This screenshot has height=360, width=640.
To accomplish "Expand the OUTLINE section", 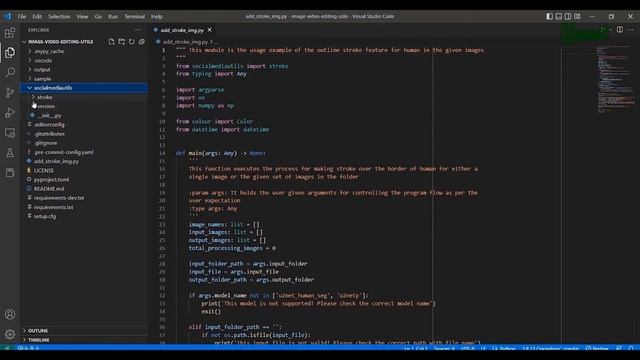I will coord(84,331).
